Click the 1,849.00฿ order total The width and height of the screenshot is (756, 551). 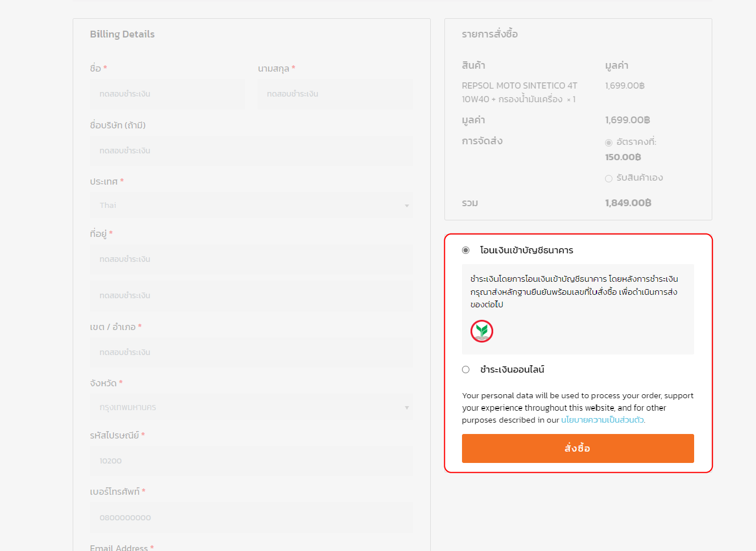point(628,203)
